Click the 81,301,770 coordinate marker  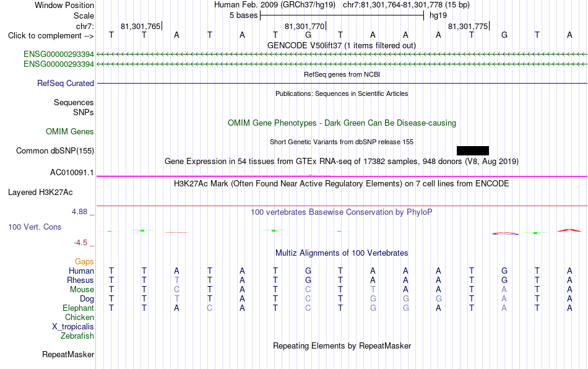pos(305,26)
